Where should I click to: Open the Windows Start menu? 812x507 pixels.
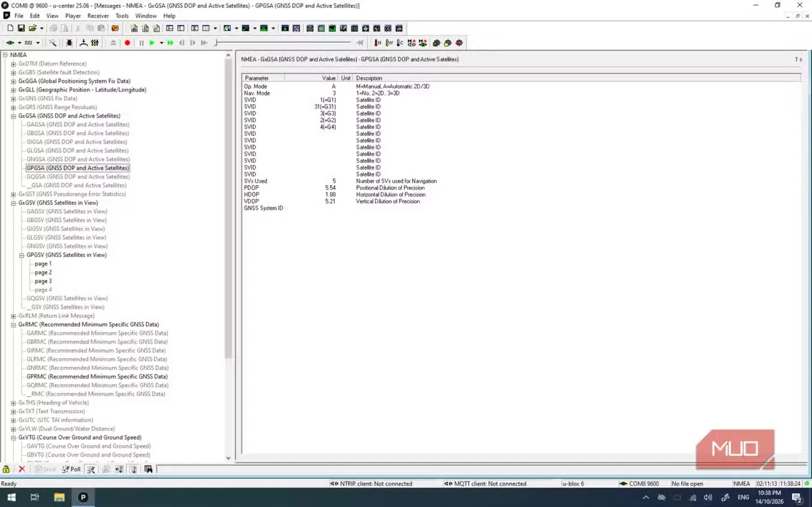[x=11, y=497]
